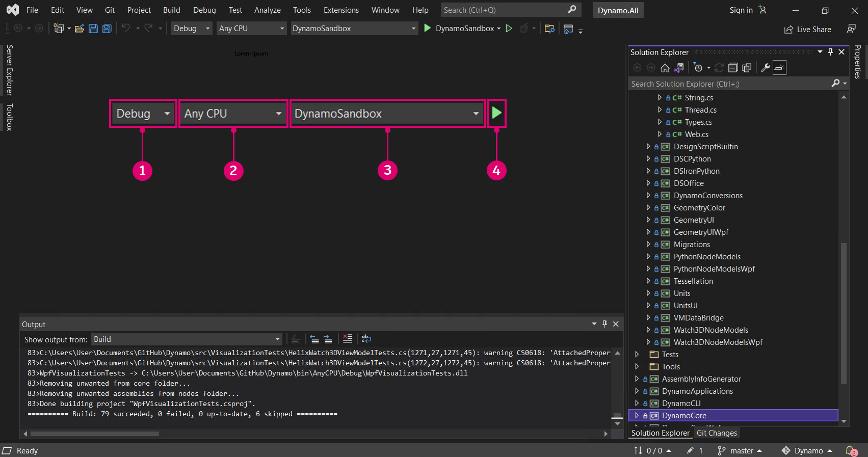Pin the Output panel
Image resolution: width=868 pixels, height=457 pixels.
(x=605, y=324)
